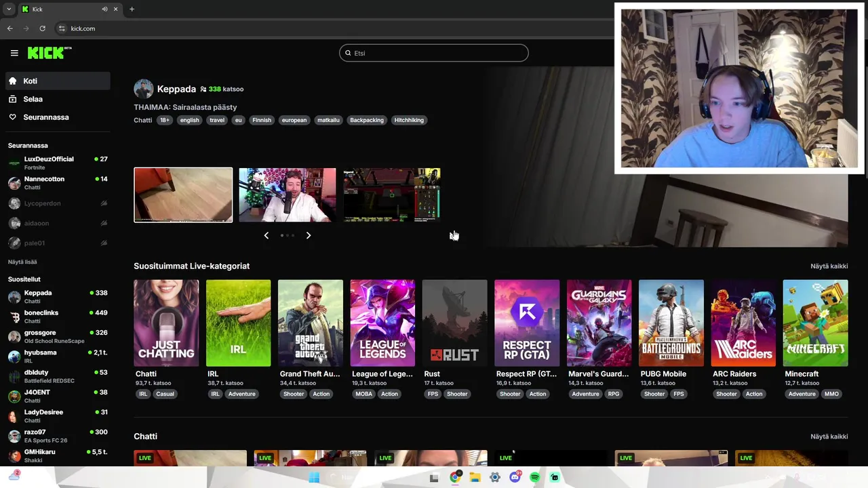Screen dimensions: 868x488
Task: Open dblduty in recommended channels
Action: click(x=58, y=376)
